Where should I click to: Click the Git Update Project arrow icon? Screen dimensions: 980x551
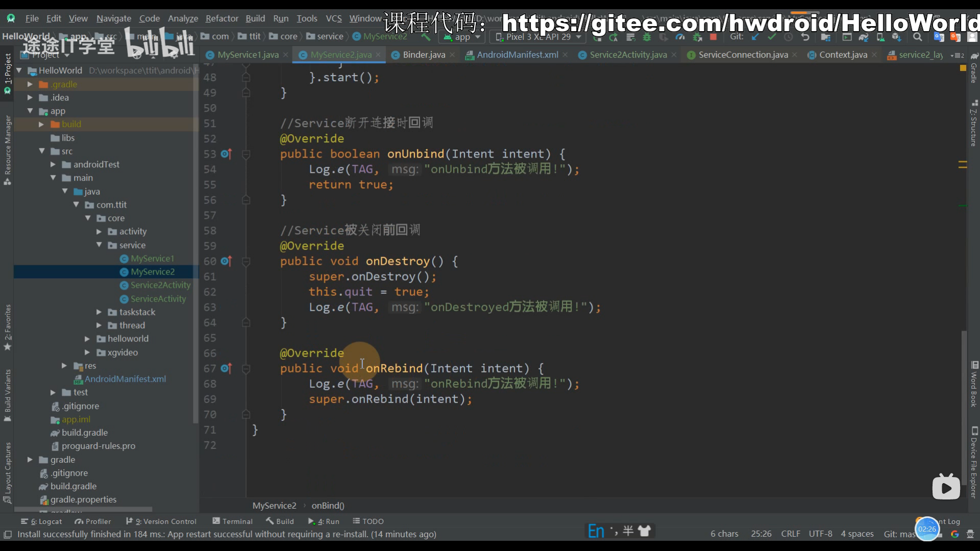tap(755, 37)
